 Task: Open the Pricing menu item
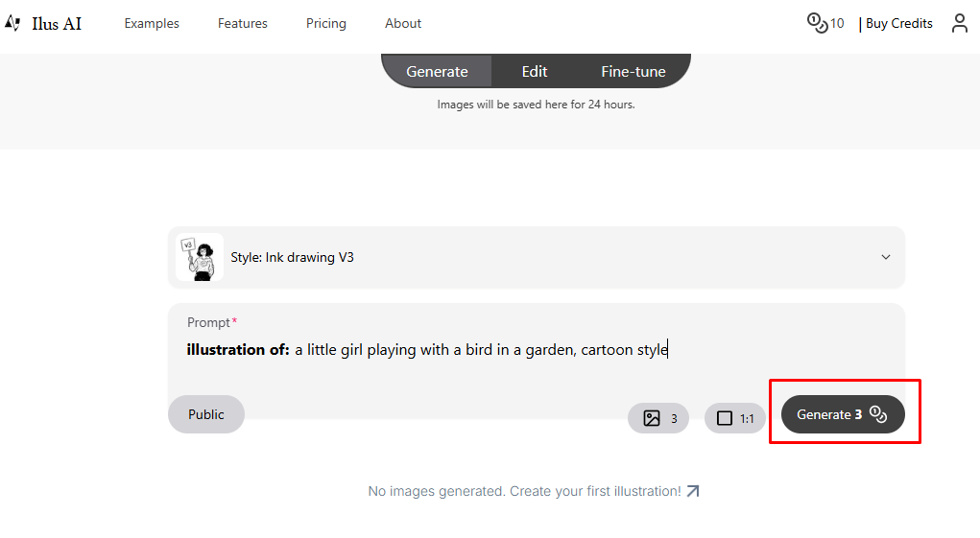coord(326,23)
